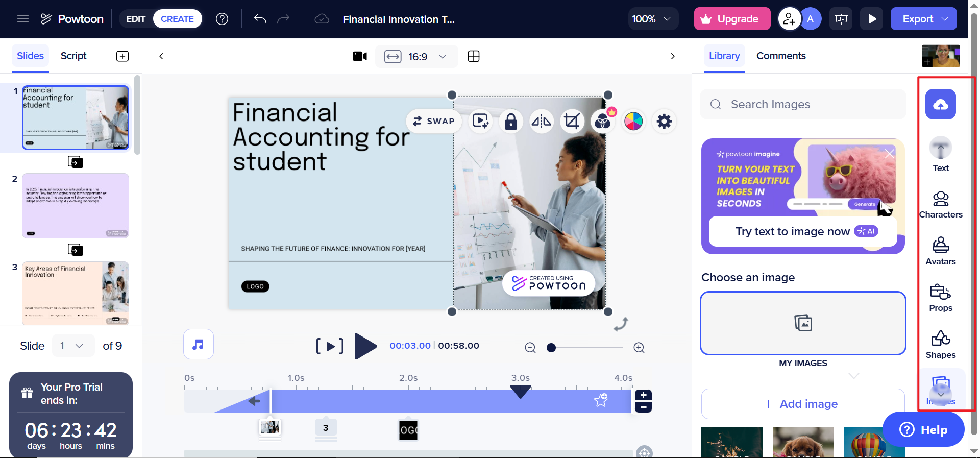
Task: Open the presentation mode icon
Action: tap(841, 19)
